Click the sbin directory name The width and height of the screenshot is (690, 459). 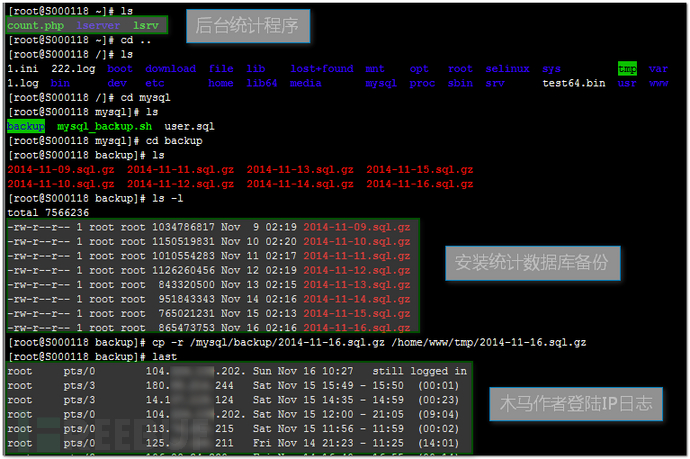460,83
